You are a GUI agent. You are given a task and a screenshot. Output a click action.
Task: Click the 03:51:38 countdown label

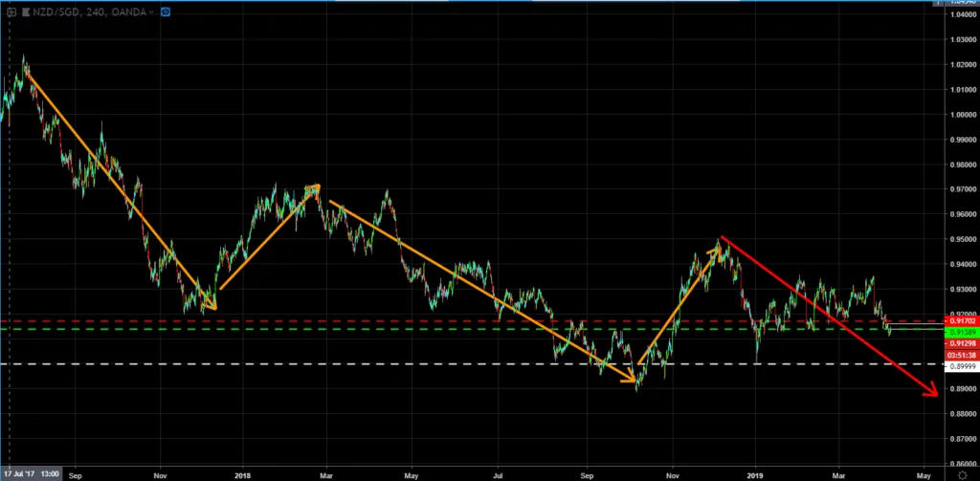tap(961, 354)
